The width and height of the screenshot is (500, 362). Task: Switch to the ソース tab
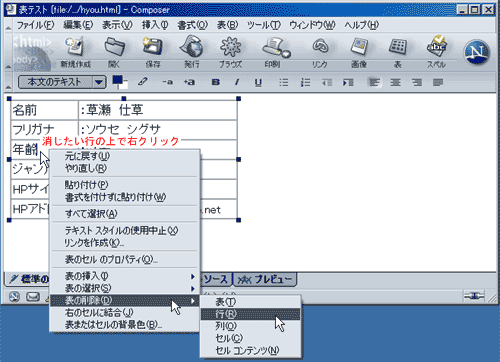pyautogui.click(x=215, y=279)
